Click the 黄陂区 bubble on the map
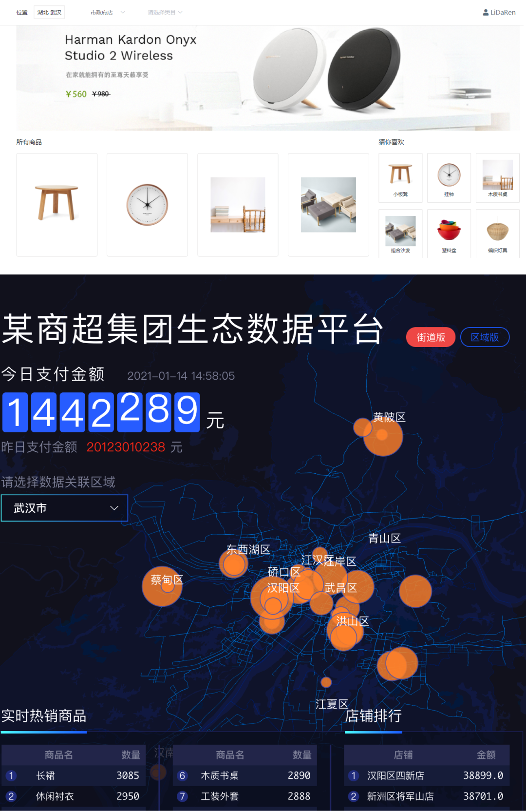The width and height of the screenshot is (526, 812). click(383, 436)
